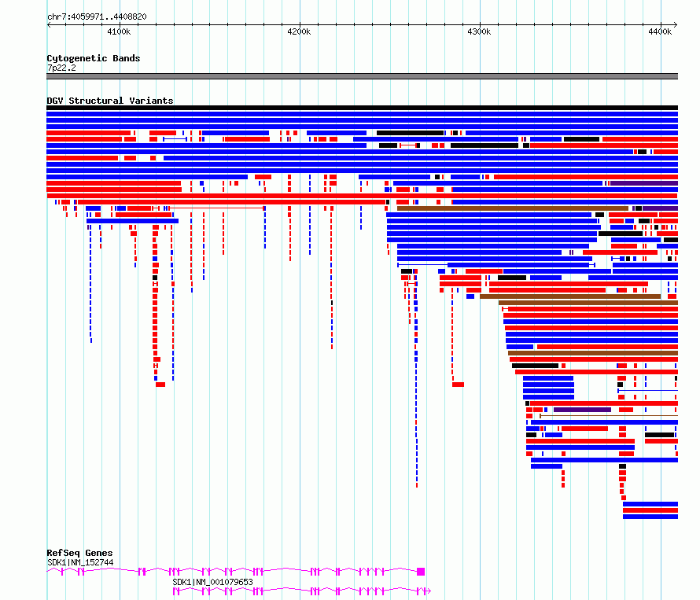The image size is (700, 600).
Task: Click the left arrowhead of the coordinate ruler
Action: coord(49,24)
